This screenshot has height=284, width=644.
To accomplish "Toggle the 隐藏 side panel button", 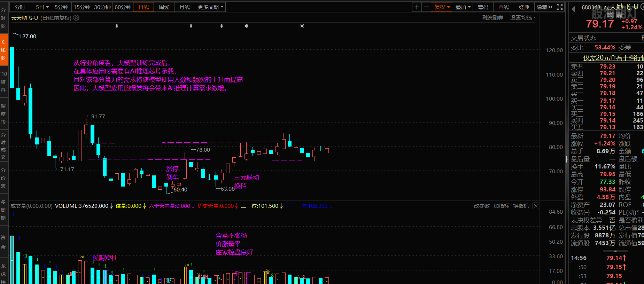I will point(544,7).
